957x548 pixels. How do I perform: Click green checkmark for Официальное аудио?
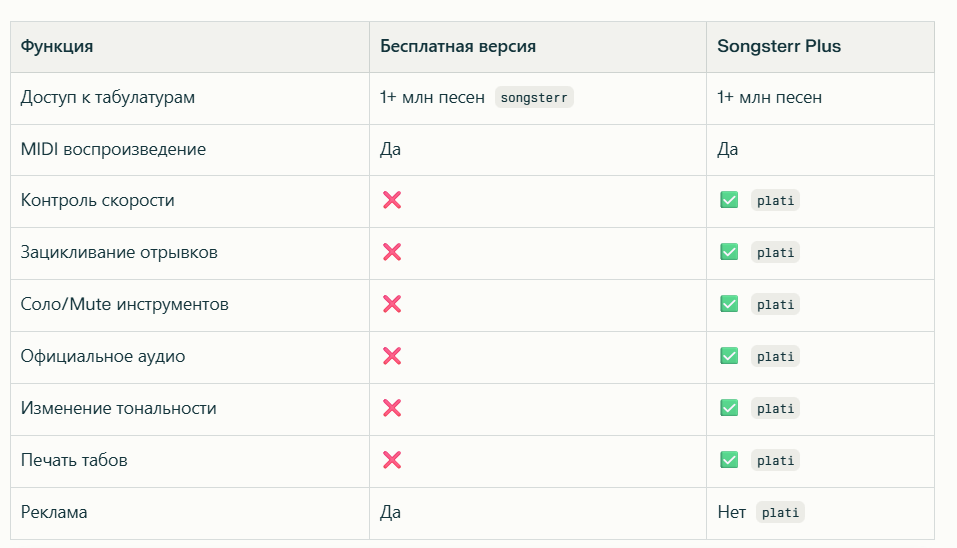(729, 356)
